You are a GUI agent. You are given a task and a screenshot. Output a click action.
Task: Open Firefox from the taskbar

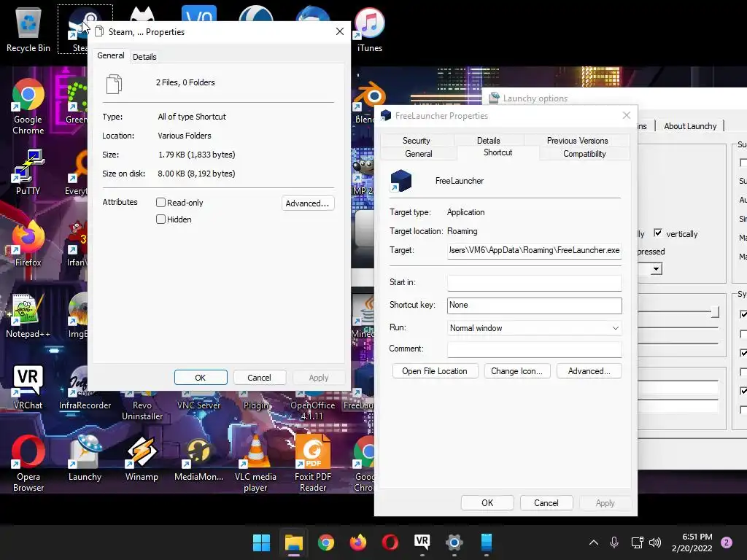pyautogui.click(x=357, y=542)
